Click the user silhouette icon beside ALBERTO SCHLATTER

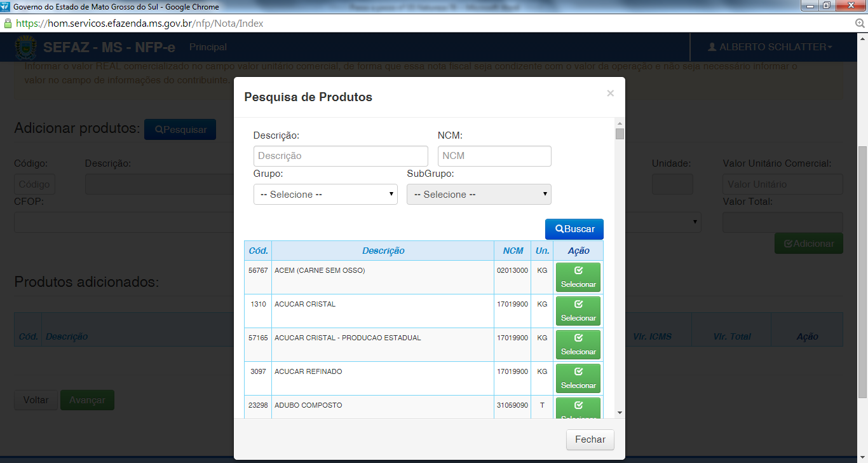[x=712, y=47]
